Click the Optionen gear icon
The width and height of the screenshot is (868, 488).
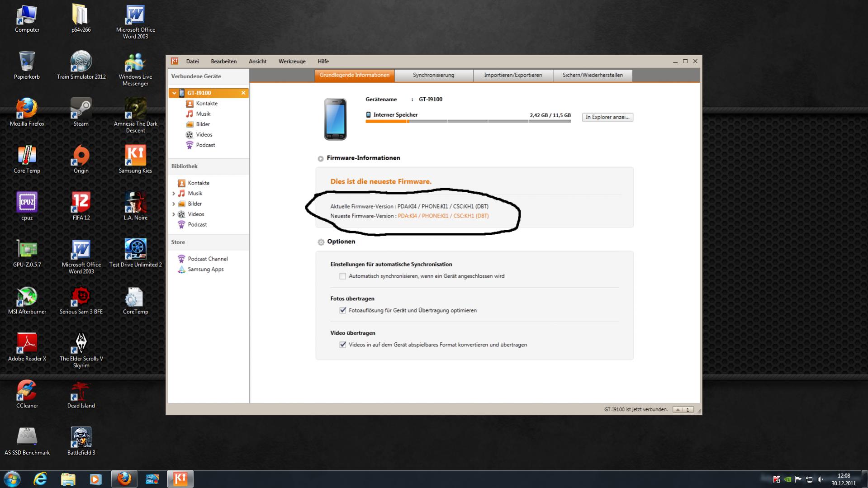[x=321, y=242]
